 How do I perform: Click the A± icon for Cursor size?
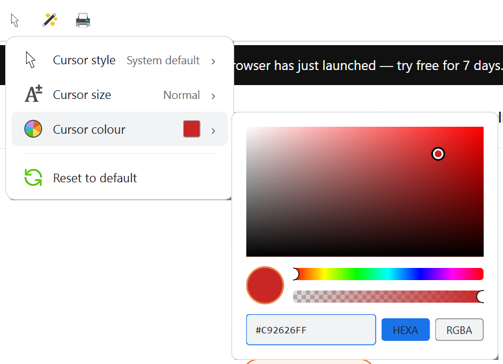(x=33, y=94)
